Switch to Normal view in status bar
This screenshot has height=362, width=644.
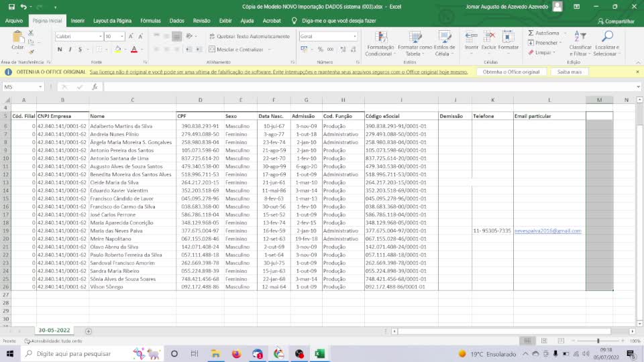(527, 341)
